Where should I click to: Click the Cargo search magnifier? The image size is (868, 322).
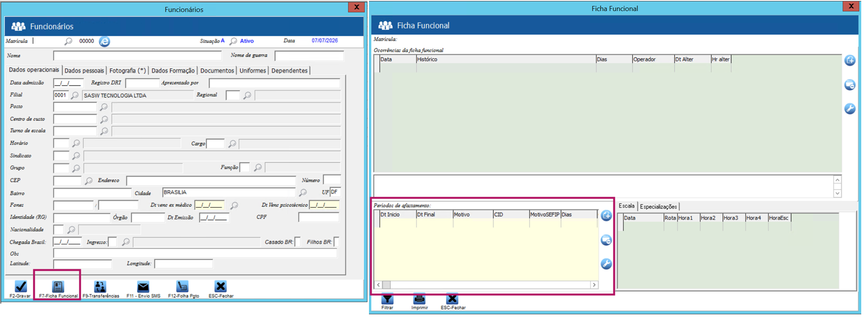[x=232, y=144]
